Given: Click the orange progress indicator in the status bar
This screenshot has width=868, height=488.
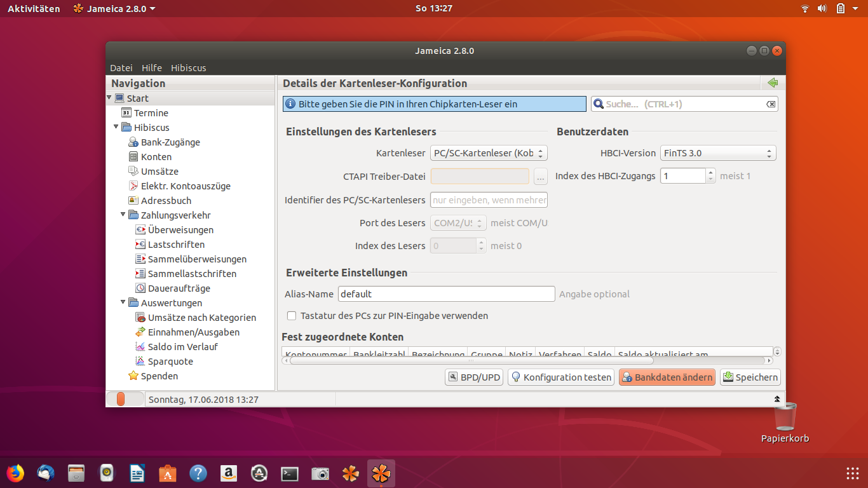Looking at the screenshot, I should coord(121,399).
